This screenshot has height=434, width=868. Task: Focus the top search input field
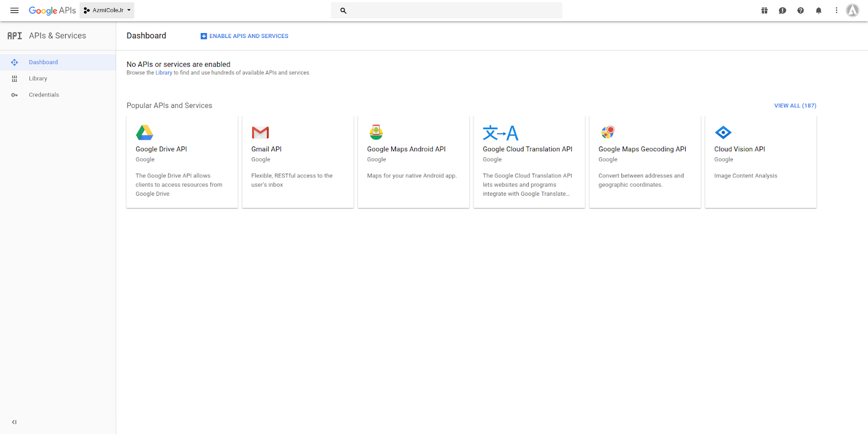pyautogui.click(x=446, y=10)
